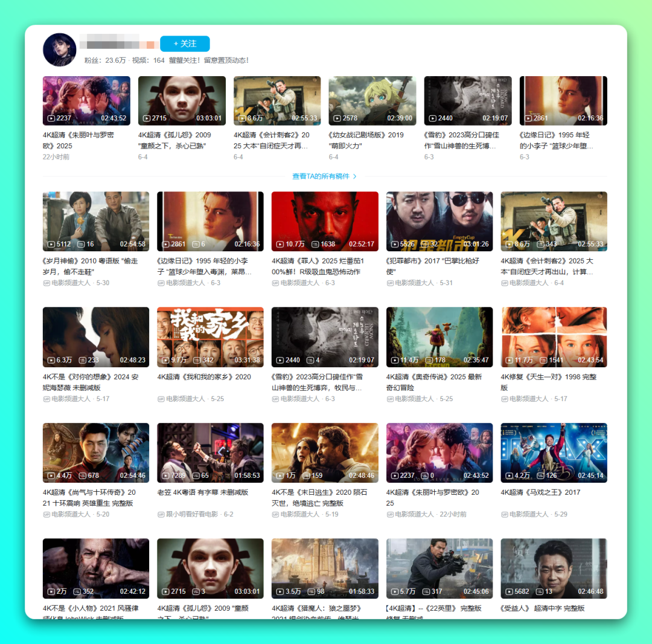Open top-row 雪豹 thumbnail with 02:19:07

click(468, 101)
